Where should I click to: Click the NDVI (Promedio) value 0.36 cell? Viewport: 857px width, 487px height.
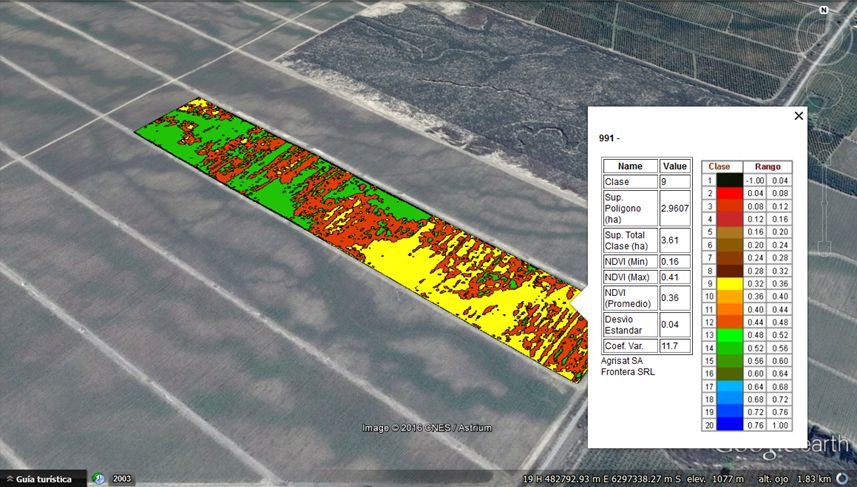click(x=671, y=297)
